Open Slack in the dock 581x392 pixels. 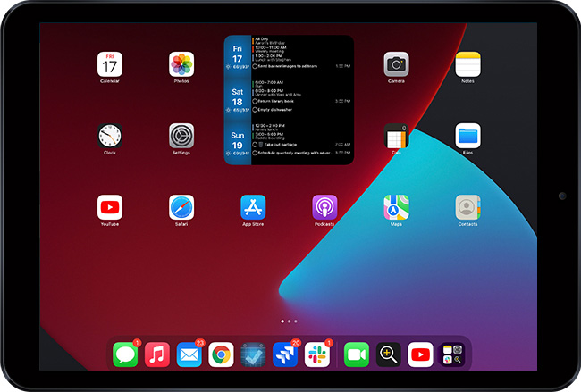coord(316,354)
